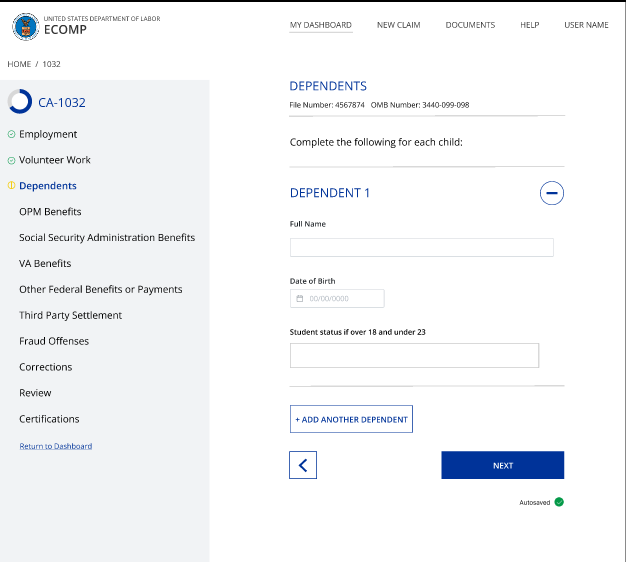Click Add Another Dependent button
Screen dimensions: 626x562
pos(351,419)
